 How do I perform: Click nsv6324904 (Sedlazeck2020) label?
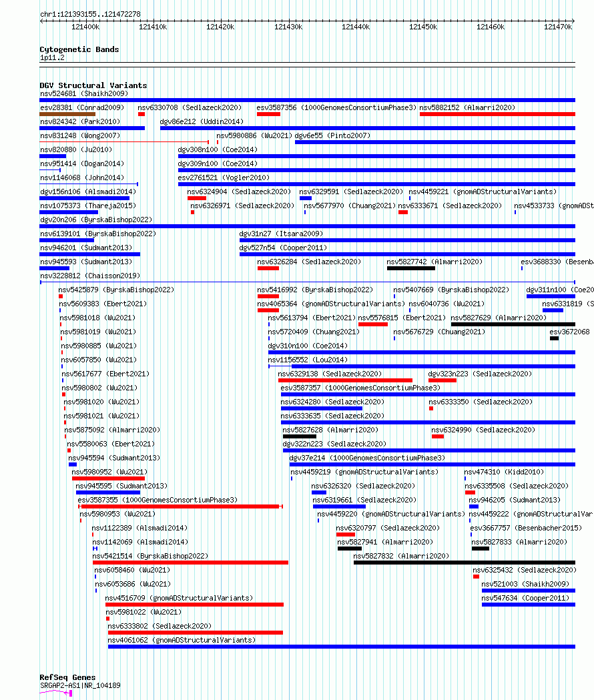(239, 192)
